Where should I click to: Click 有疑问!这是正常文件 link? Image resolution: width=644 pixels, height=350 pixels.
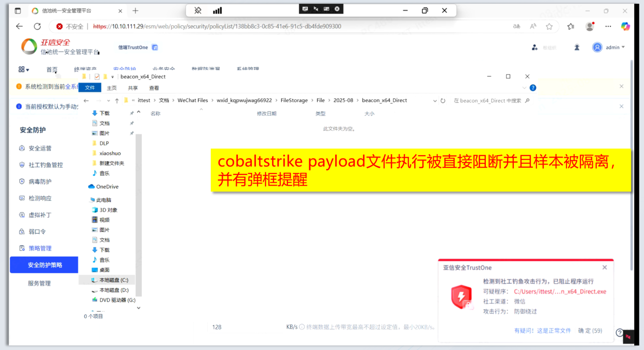click(542, 330)
